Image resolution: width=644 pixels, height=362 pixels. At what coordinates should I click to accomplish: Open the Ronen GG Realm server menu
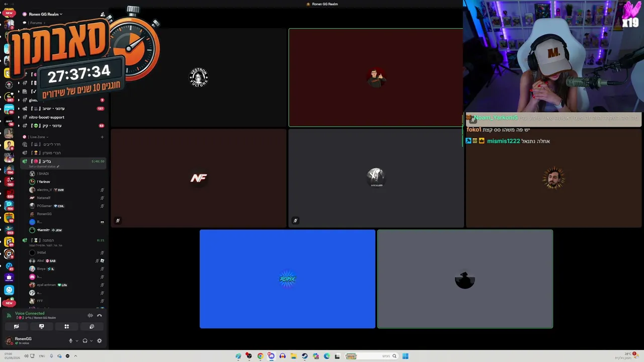[x=45, y=14]
